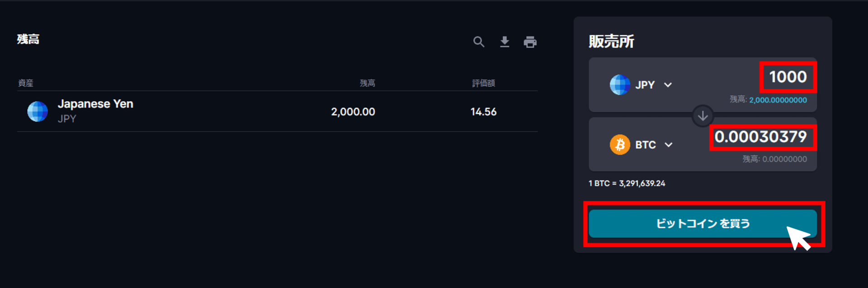Click the 1 BTC = 3,291,639.24 rate text
Viewport: 868px width, 288px height.
coord(627,183)
